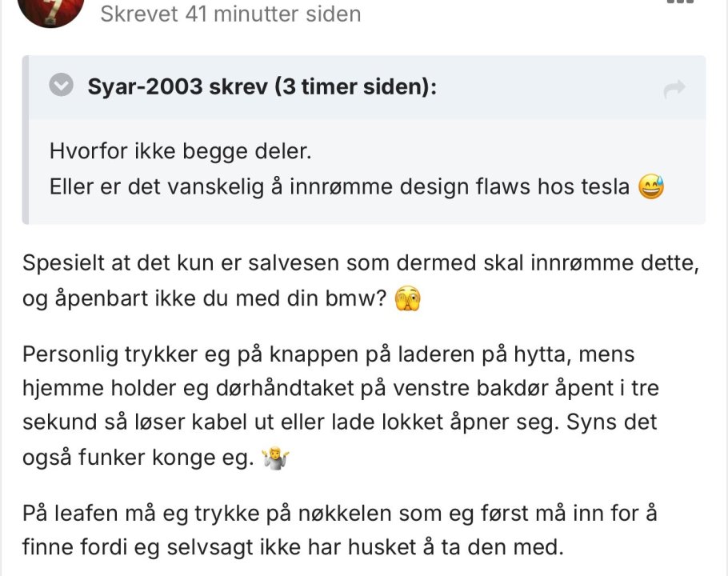Click the sweating smile emoji in quote
The image size is (728, 576).
[652, 188]
